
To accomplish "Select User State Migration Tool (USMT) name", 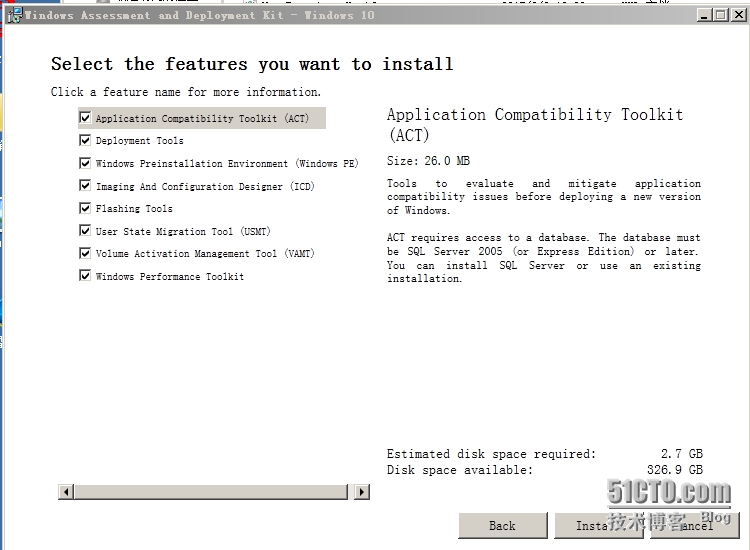I will tap(183, 231).
